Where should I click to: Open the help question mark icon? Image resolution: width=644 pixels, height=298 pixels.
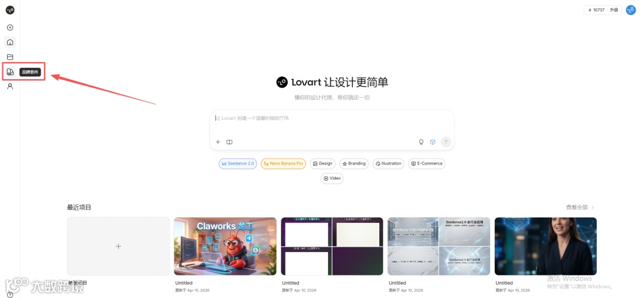click(10, 294)
